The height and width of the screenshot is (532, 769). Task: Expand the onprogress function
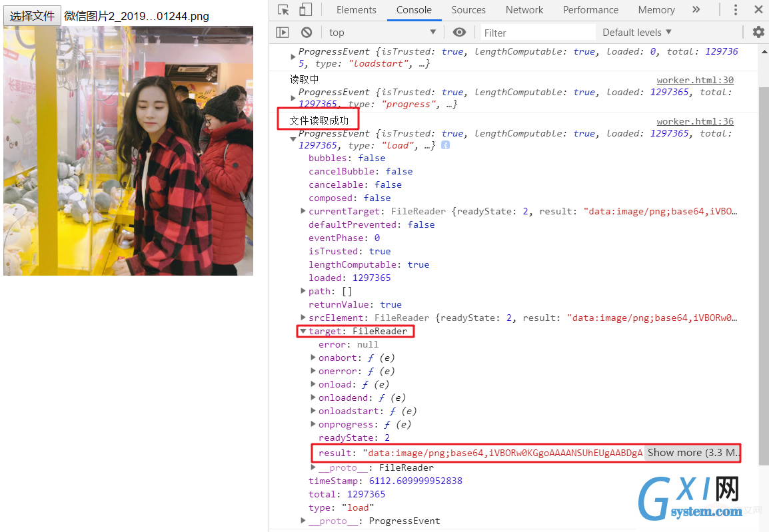pos(313,423)
